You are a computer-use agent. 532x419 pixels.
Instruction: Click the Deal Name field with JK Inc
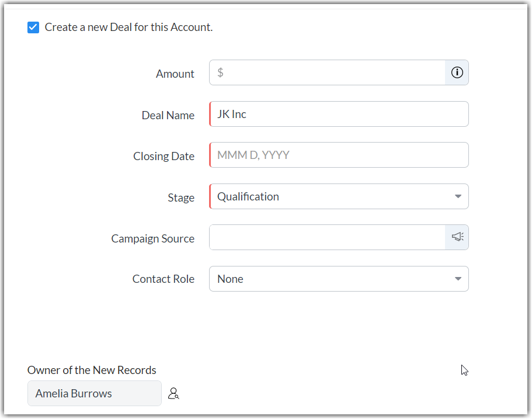point(339,114)
